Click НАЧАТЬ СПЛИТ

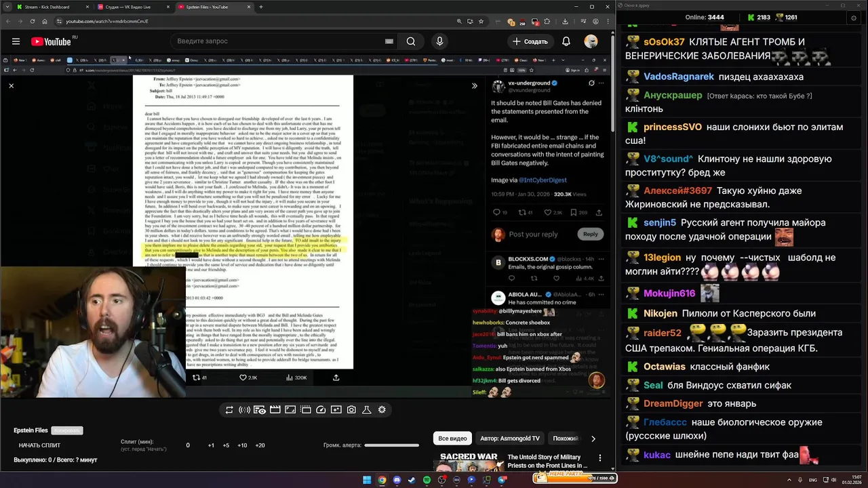coord(39,445)
